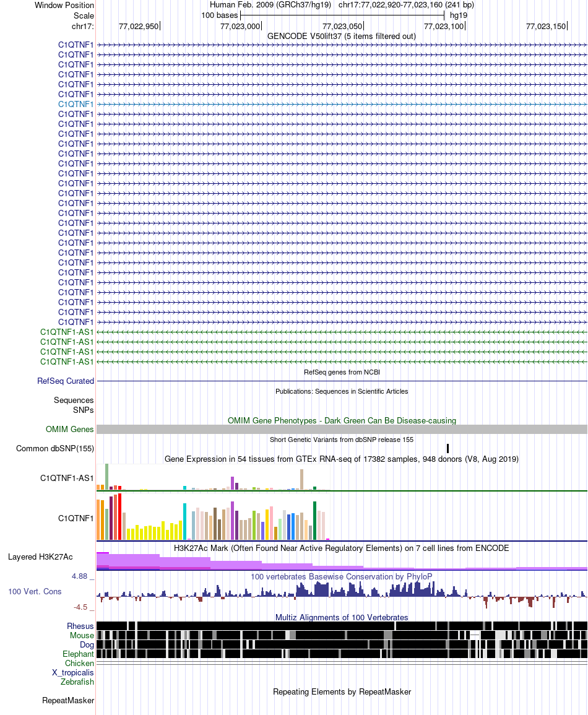
Task: Select the light-blue highlighted C1QTNF1 transcript label
Action: pos(76,104)
